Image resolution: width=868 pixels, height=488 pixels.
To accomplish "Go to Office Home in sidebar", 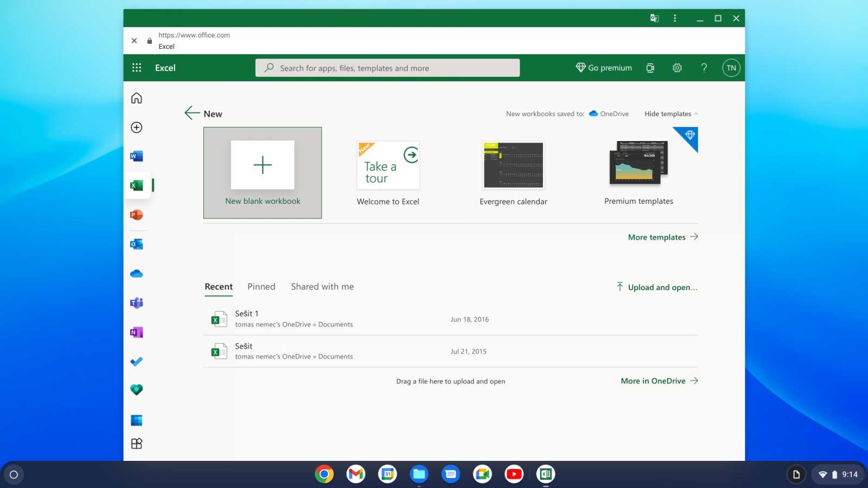I will [137, 98].
